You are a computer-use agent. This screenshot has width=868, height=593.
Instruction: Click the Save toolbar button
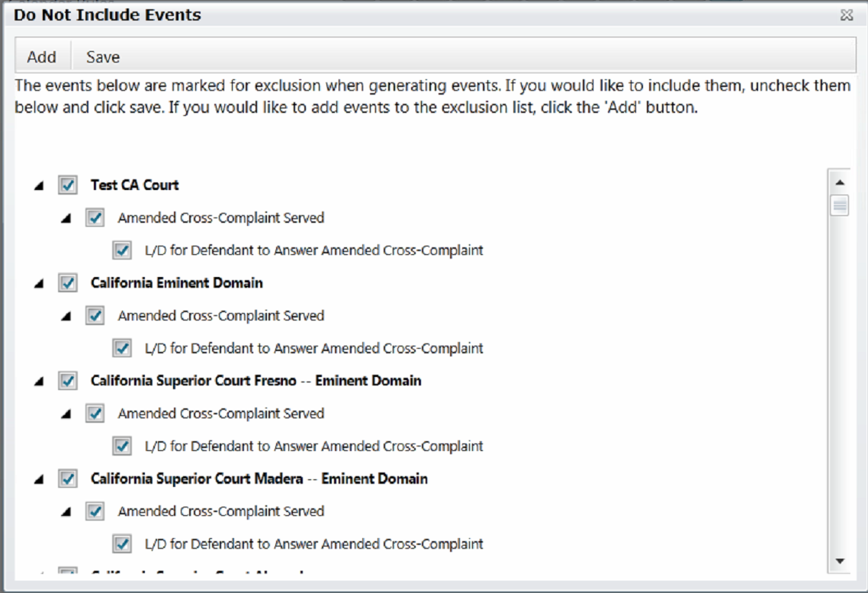[103, 56]
